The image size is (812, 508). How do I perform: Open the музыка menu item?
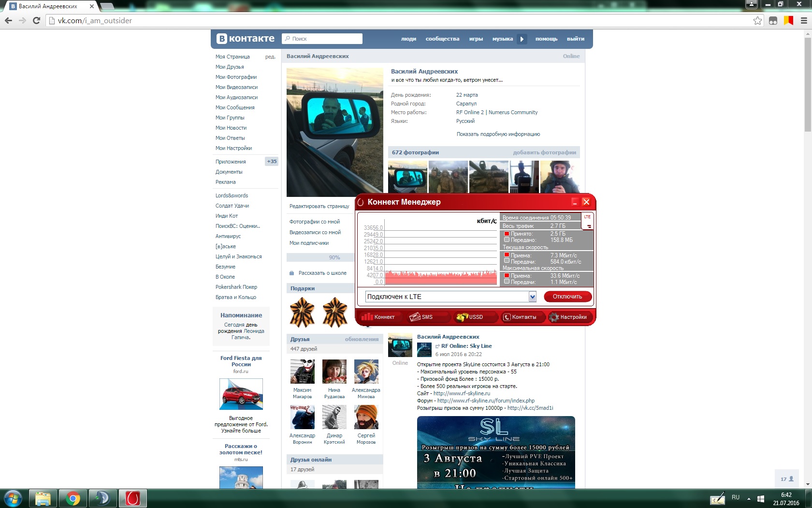click(502, 39)
